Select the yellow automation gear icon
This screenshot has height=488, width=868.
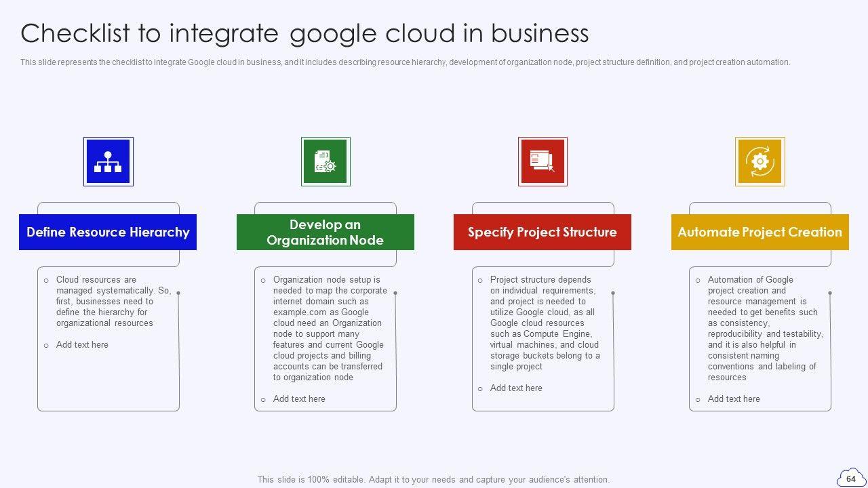pyautogui.click(x=759, y=161)
